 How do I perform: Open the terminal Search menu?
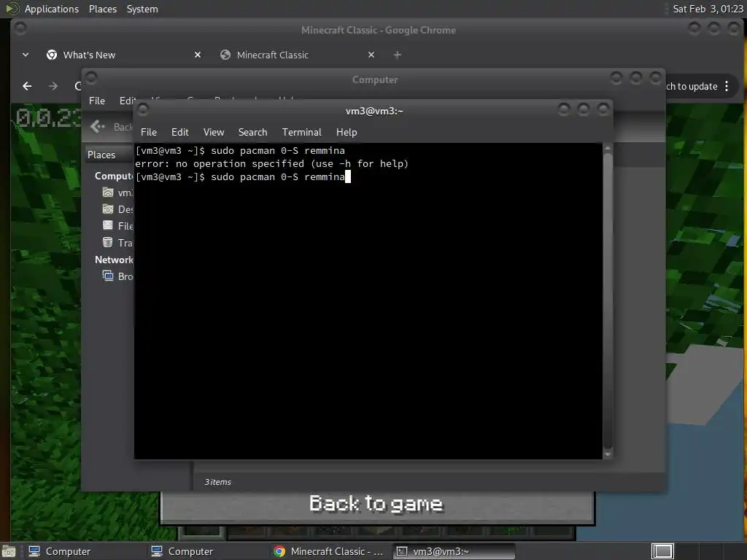(x=252, y=133)
